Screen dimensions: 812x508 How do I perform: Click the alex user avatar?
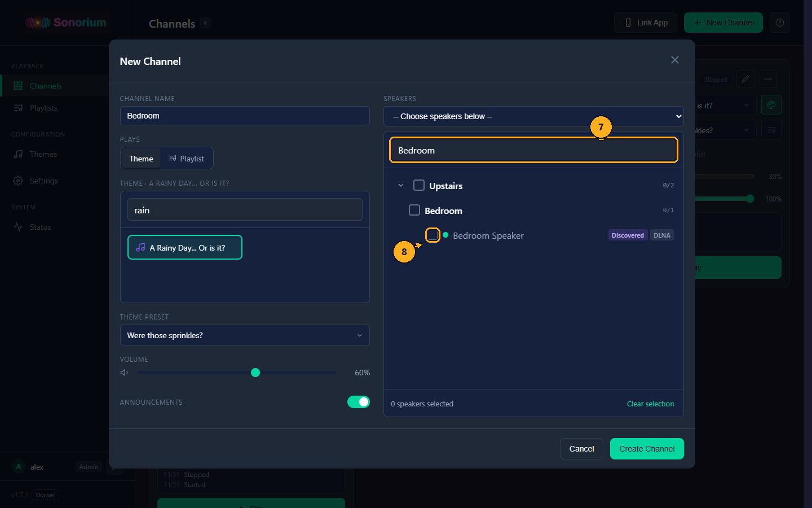(19, 467)
